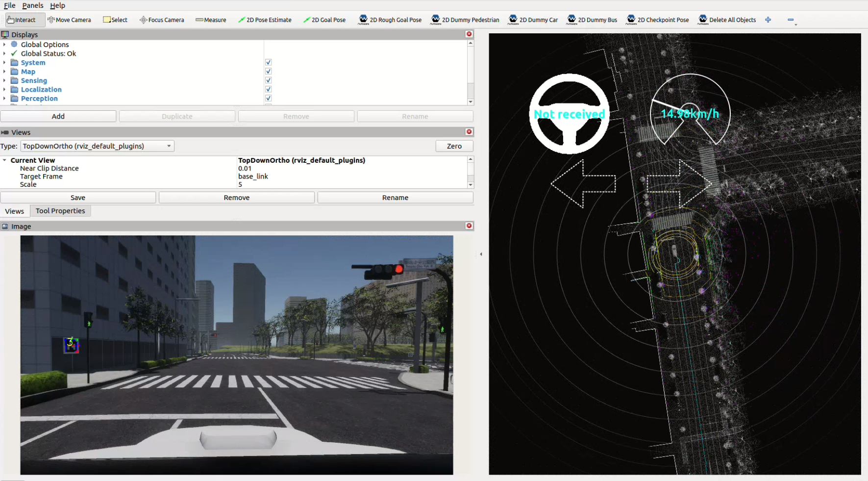Select the Focus Camera tool

pyautogui.click(x=162, y=20)
